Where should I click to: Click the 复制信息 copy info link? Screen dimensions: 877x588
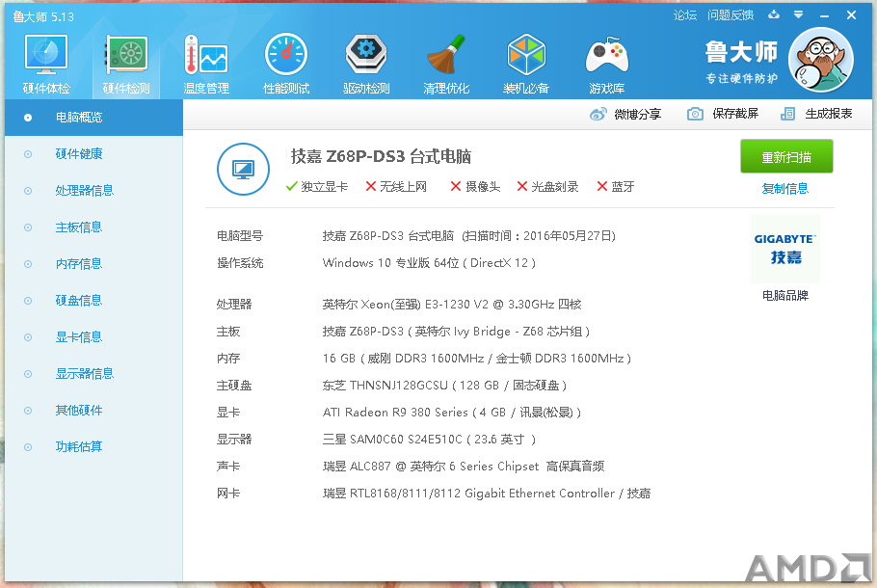(x=785, y=189)
